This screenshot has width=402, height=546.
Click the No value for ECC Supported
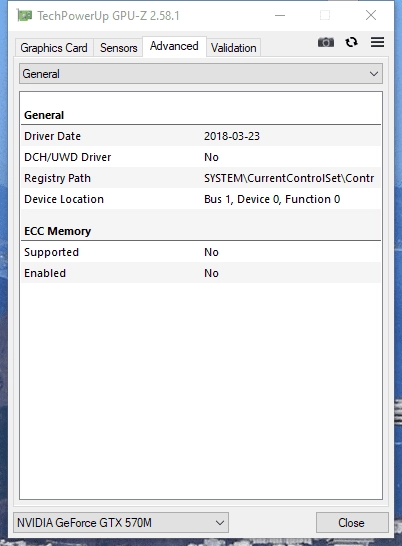pos(211,252)
